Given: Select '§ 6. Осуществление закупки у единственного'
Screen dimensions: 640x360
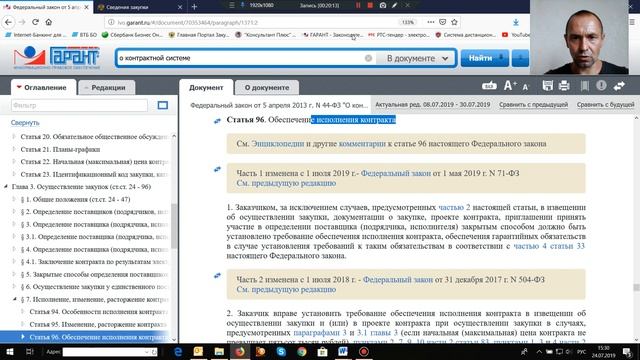Looking at the screenshot, I should pyautogui.click(x=94, y=287).
